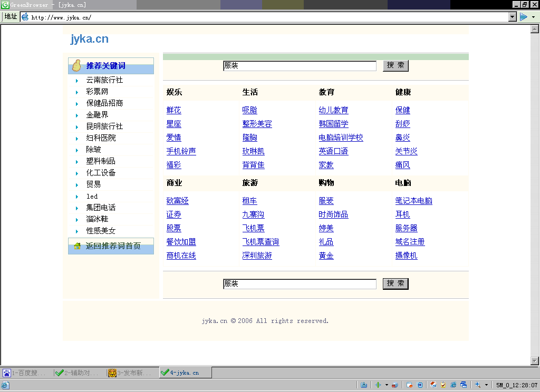The height and width of the screenshot is (392, 540).
Task: Open dropdown arrow beside the Go button
Action: pyautogui.click(x=533, y=17)
